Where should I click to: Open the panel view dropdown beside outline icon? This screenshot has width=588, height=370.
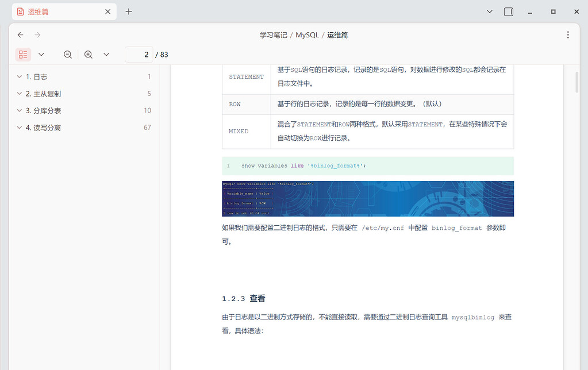40,54
